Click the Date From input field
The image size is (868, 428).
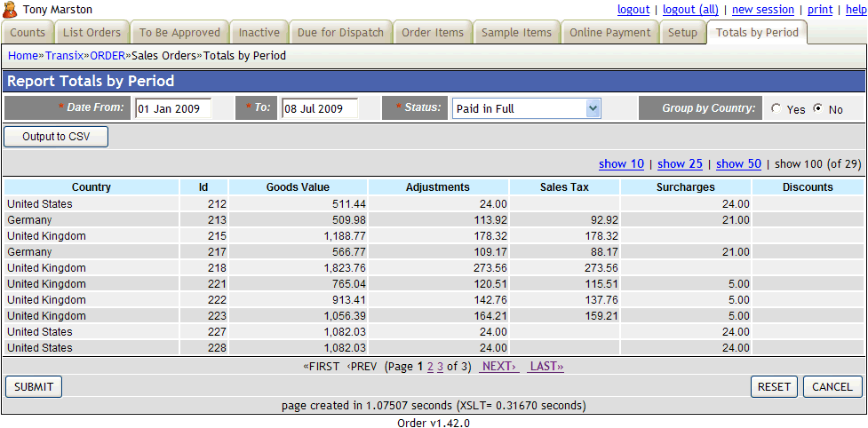click(173, 108)
